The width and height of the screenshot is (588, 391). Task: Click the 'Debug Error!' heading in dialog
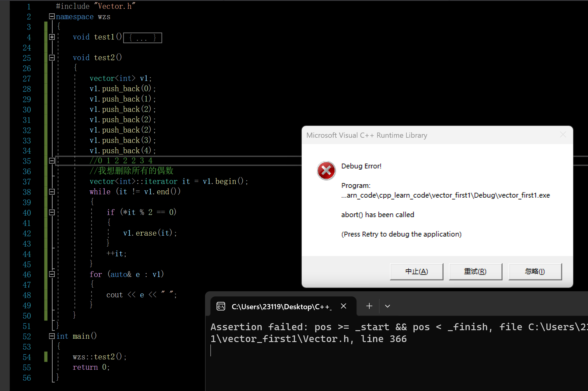coord(361,166)
